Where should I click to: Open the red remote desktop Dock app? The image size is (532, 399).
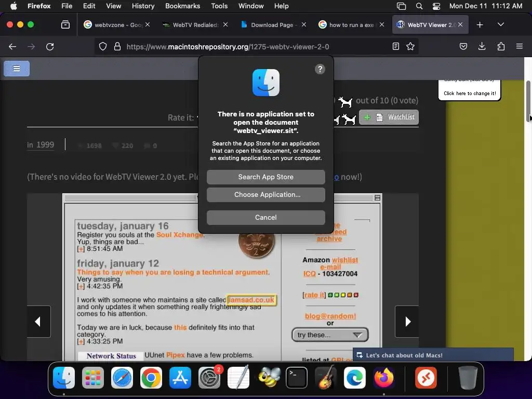(426, 378)
